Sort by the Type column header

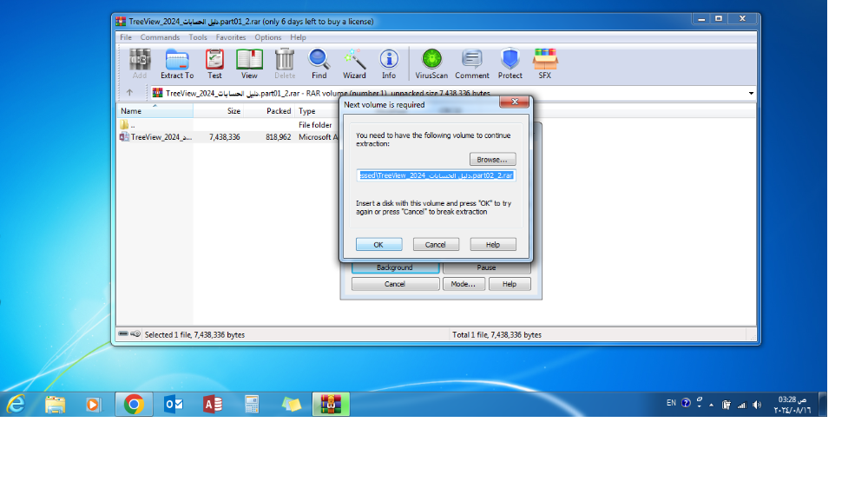point(317,111)
